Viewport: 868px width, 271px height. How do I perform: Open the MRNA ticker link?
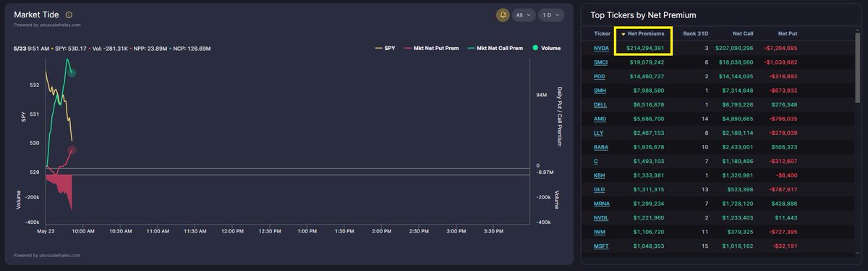pos(602,204)
